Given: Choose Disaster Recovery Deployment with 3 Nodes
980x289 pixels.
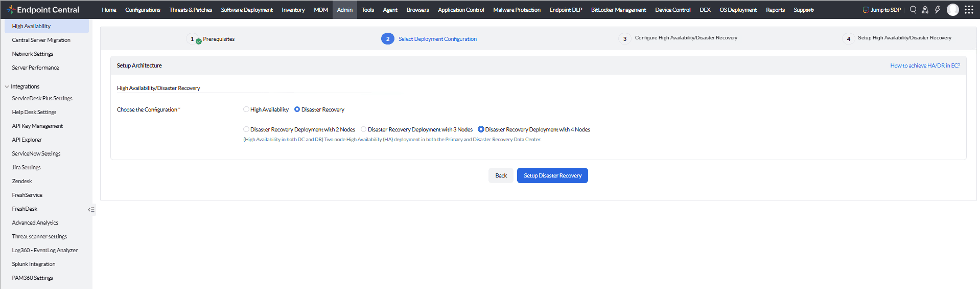Looking at the screenshot, I should (364, 129).
